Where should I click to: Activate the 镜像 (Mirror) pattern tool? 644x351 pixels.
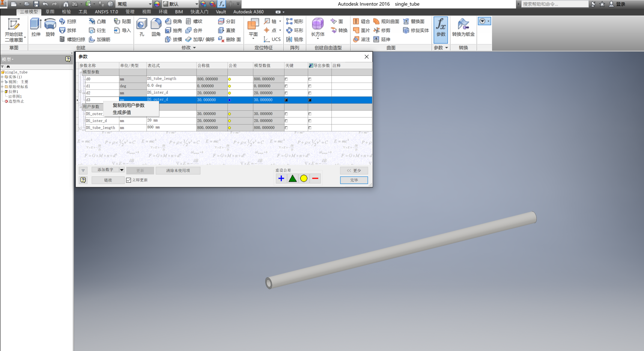(295, 39)
